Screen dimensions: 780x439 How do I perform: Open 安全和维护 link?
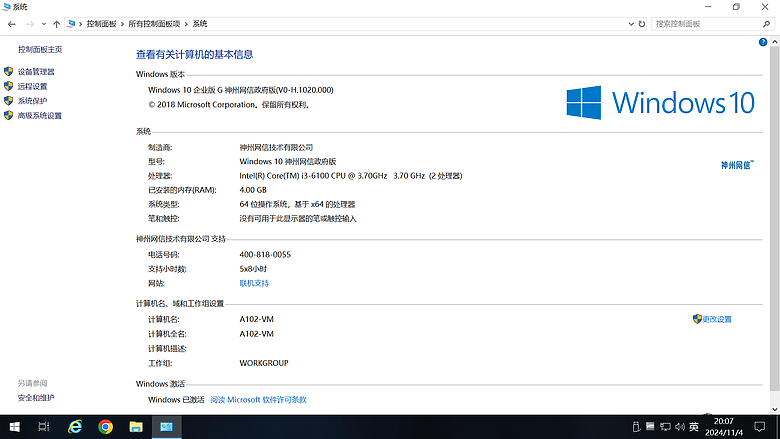pos(36,398)
